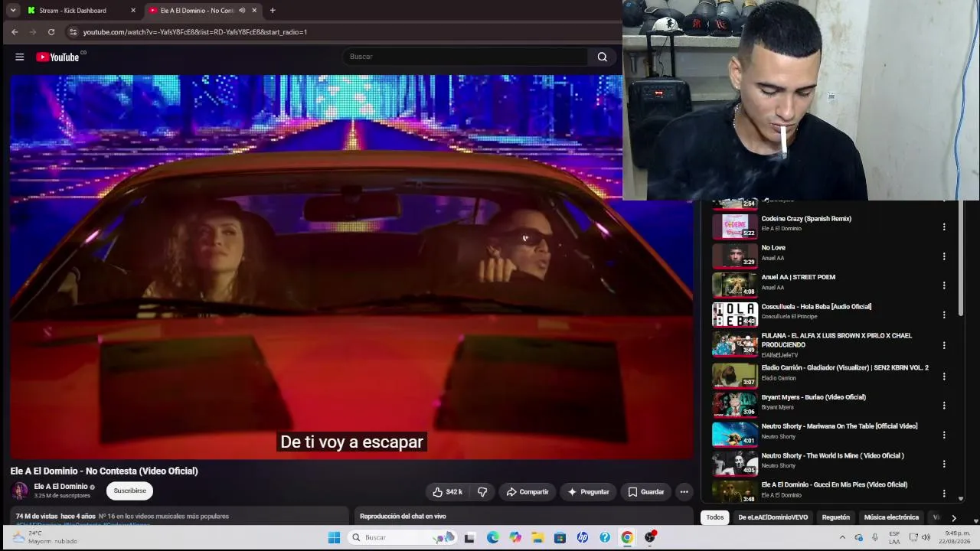This screenshot has width=980, height=551.
Task: Open Eladio Carrión - Gladiador title
Action: (844, 368)
